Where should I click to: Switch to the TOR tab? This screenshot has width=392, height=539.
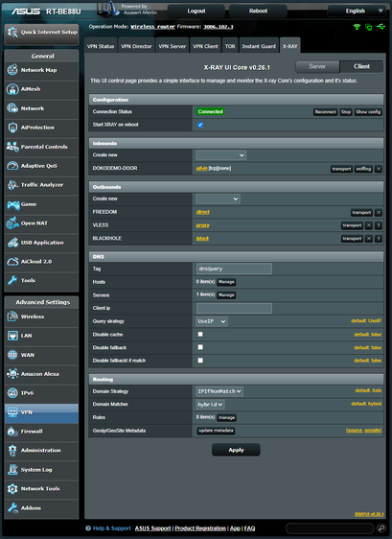[230, 46]
